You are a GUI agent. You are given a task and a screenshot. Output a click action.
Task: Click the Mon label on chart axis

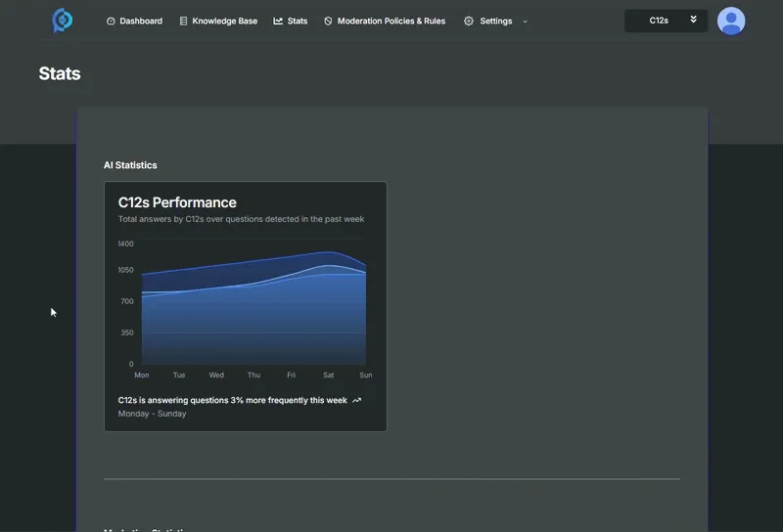[x=142, y=376]
